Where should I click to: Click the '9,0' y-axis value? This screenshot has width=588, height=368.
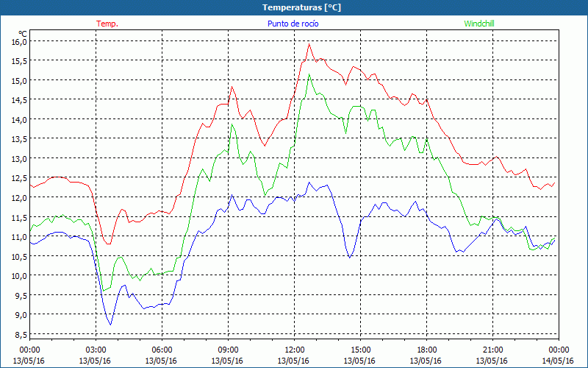21,315
